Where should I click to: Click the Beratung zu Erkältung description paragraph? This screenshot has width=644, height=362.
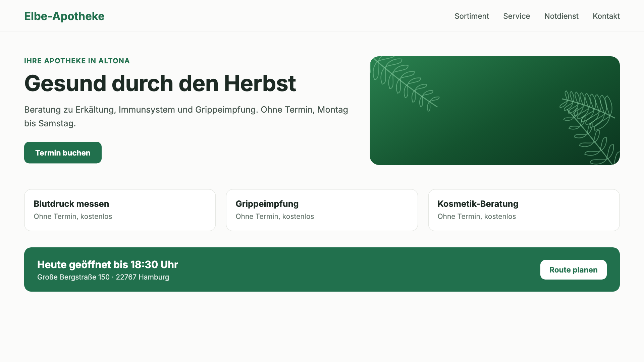pyautogui.click(x=186, y=116)
